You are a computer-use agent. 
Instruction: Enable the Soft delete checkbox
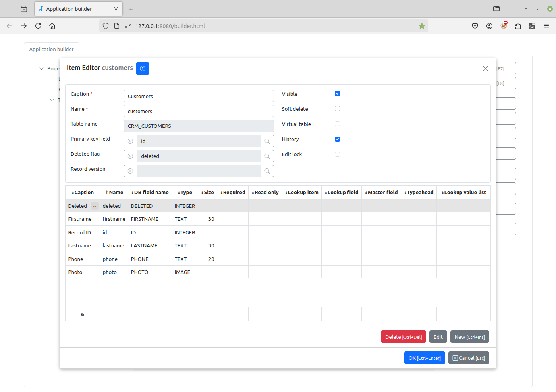[x=337, y=109]
